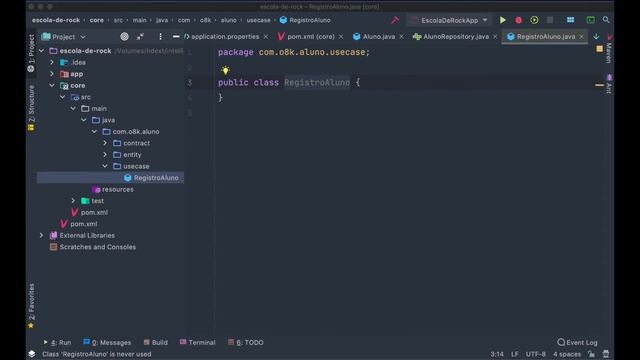Open the 4: Run tool window
The height and width of the screenshot is (360, 640).
[57, 342]
